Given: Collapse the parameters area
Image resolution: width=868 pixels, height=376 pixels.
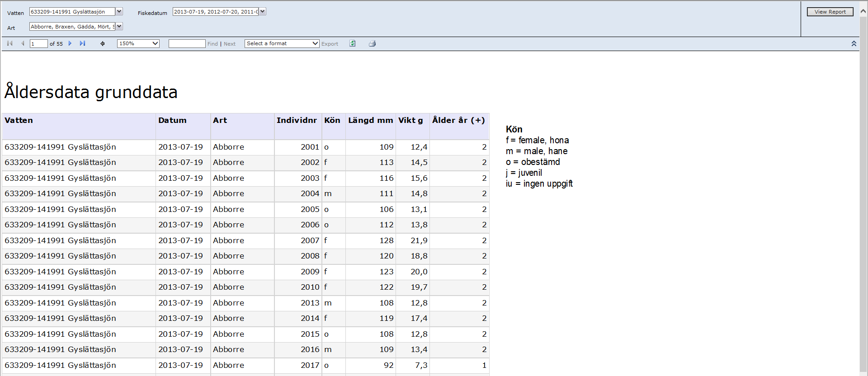Looking at the screenshot, I should pyautogui.click(x=854, y=43).
